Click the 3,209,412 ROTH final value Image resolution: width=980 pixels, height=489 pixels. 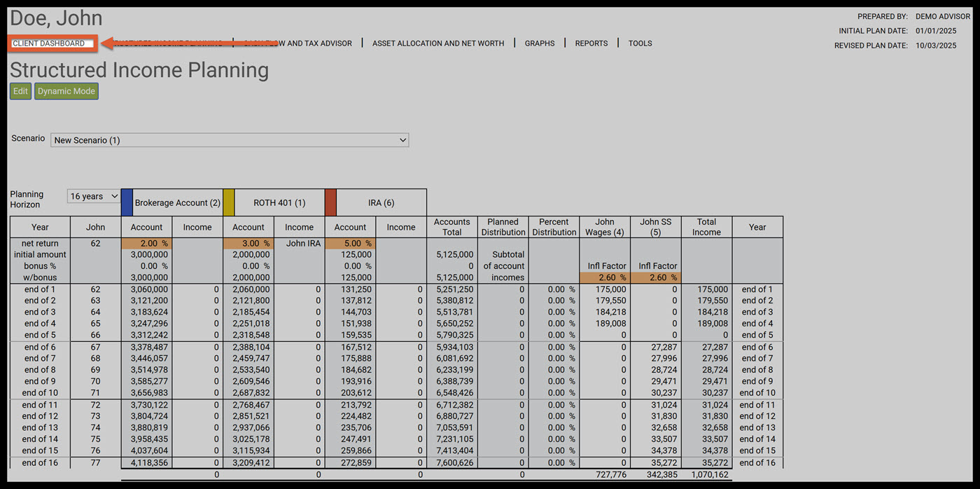click(251, 463)
